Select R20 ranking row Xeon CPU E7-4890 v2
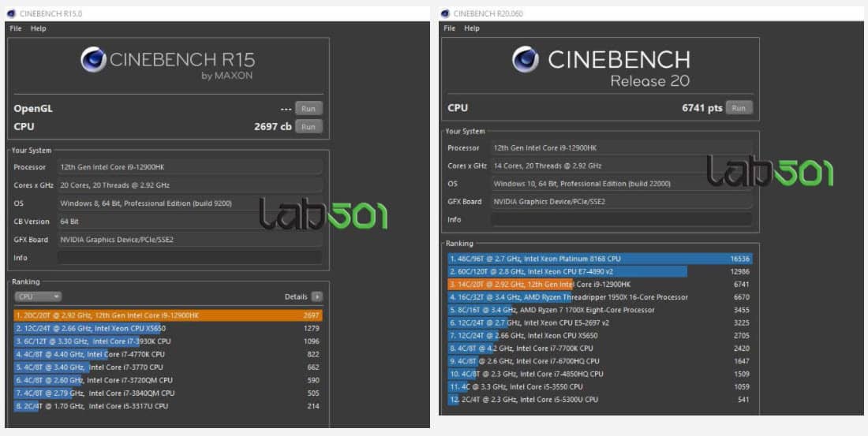This screenshot has height=436, width=868. pyautogui.click(x=600, y=272)
